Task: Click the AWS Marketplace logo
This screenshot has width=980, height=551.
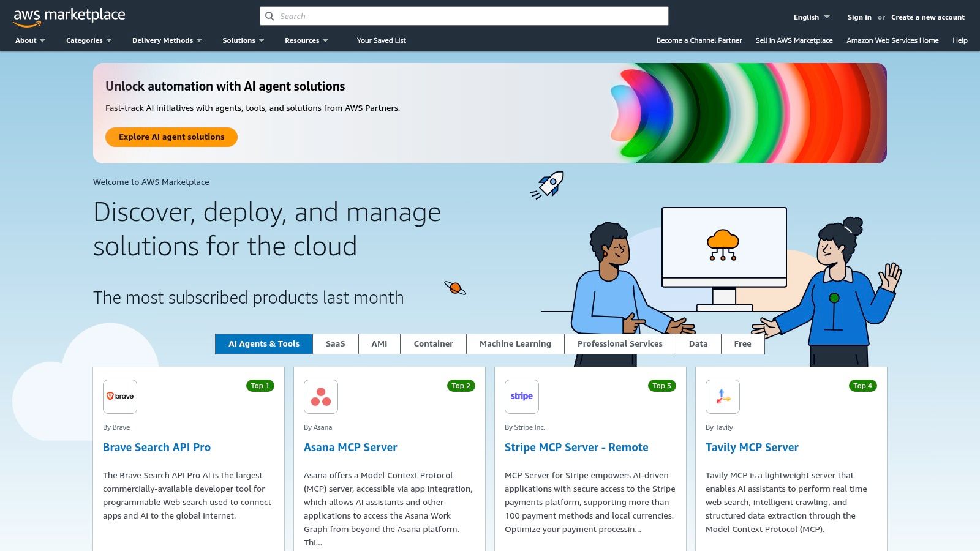Action: [69, 15]
